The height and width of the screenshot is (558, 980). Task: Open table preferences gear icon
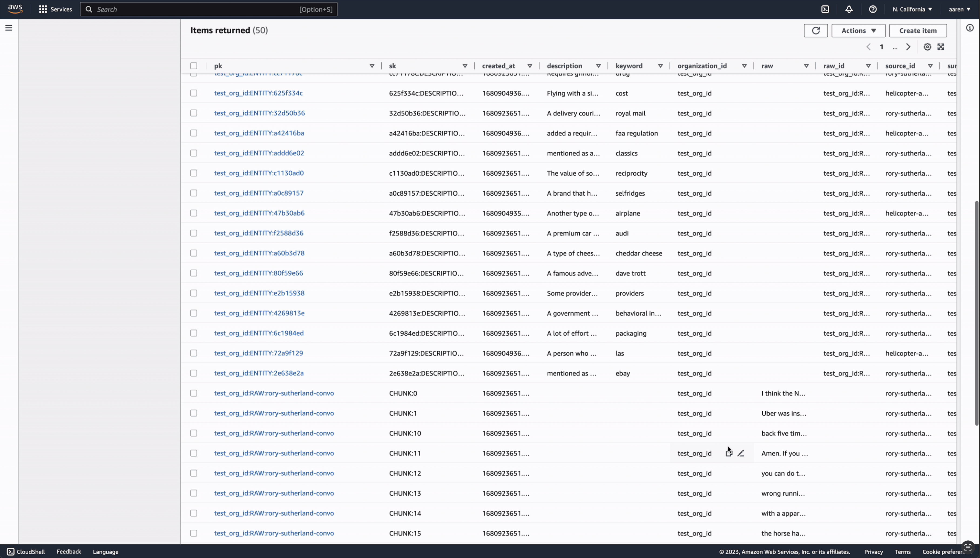pyautogui.click(x=927, y=47)
